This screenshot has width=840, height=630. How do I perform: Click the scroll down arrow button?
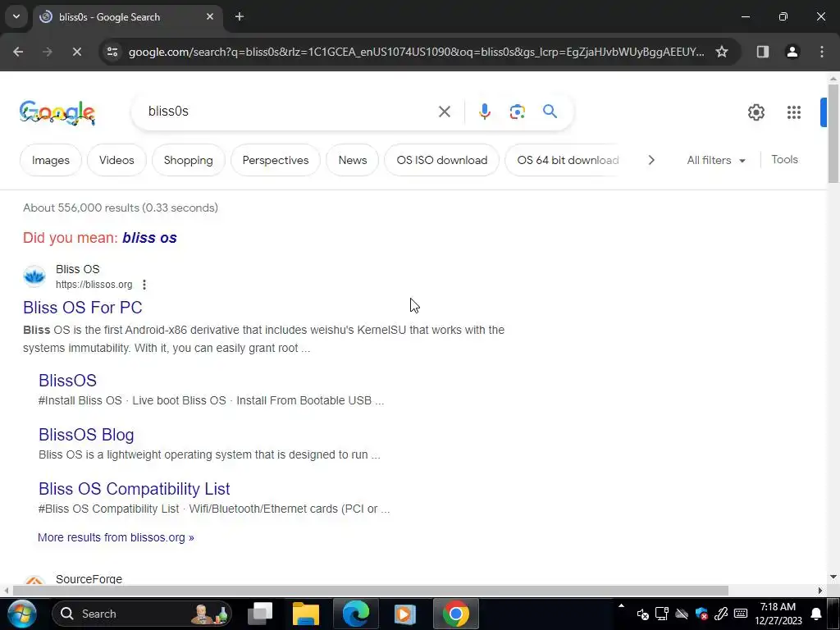(x=833, y=577)
